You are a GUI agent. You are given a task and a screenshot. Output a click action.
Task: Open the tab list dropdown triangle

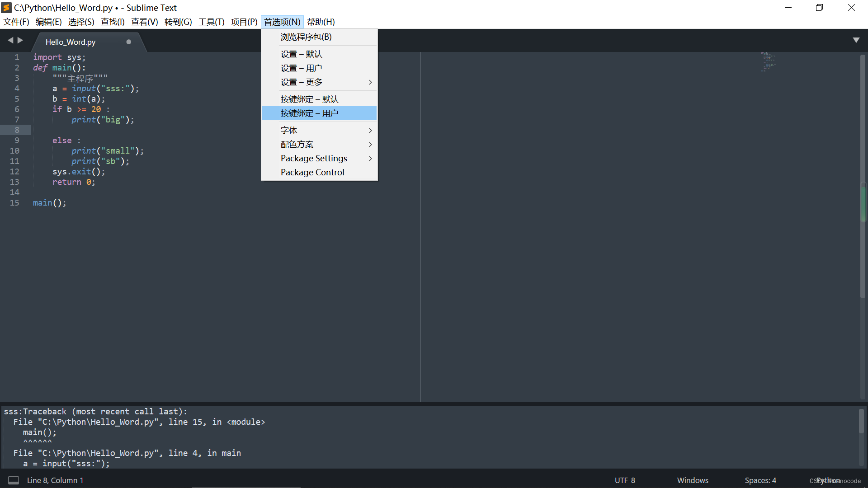(856, 40)
